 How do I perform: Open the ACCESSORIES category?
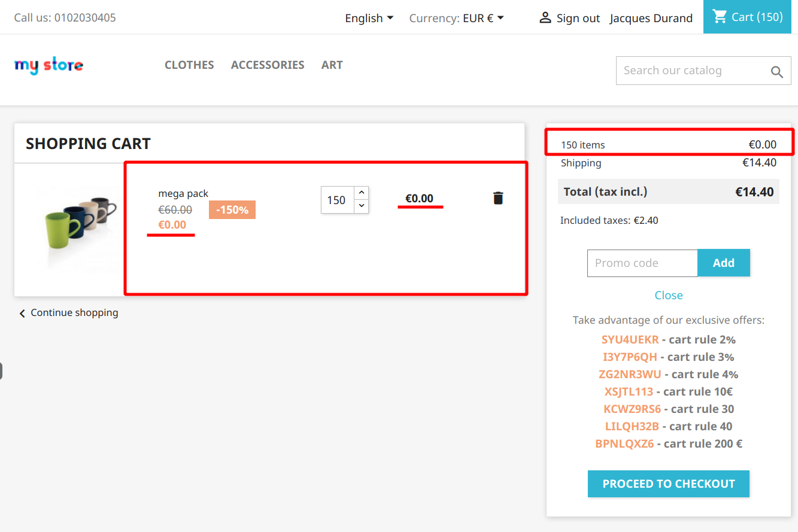point(268,65)
